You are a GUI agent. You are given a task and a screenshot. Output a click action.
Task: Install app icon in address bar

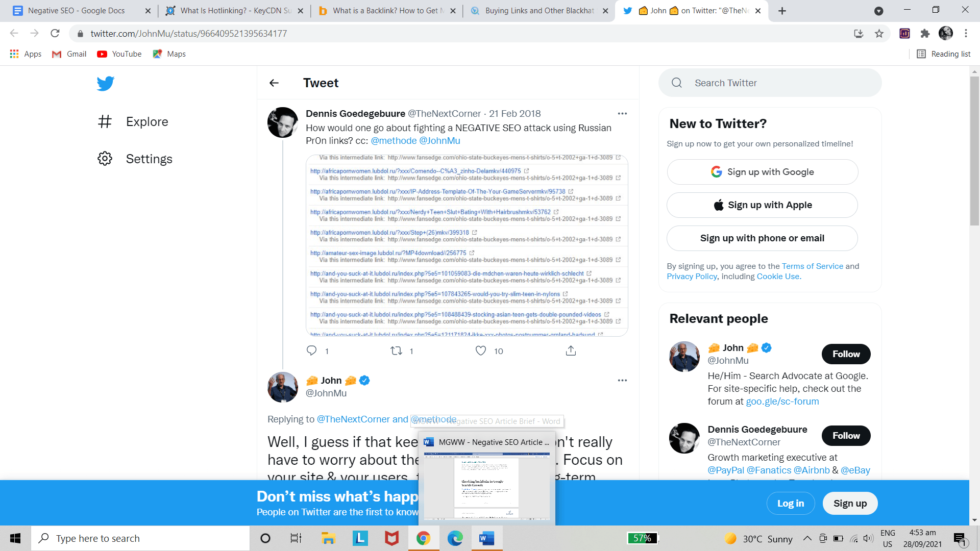pyautogui.click(x=859, y=33)
